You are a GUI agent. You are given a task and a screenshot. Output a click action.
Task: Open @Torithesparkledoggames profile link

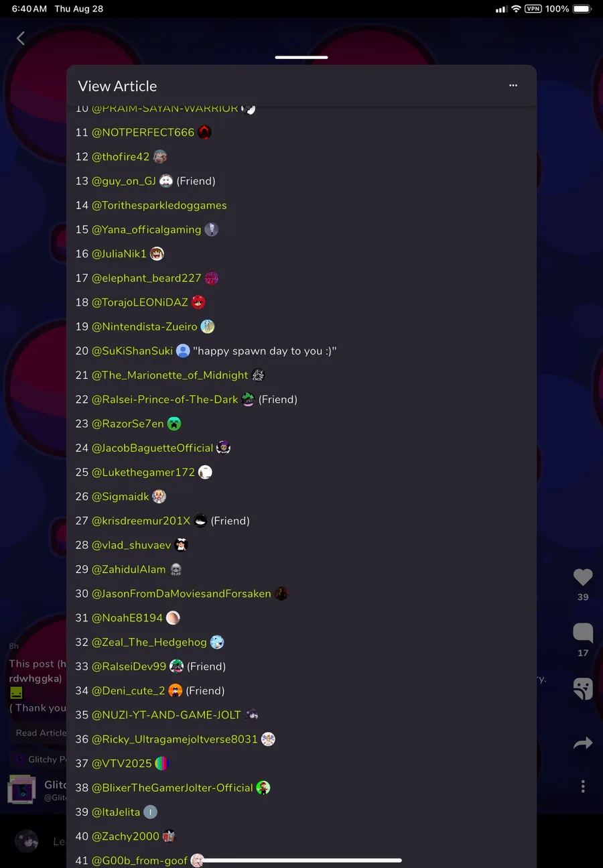click(159, 205)
